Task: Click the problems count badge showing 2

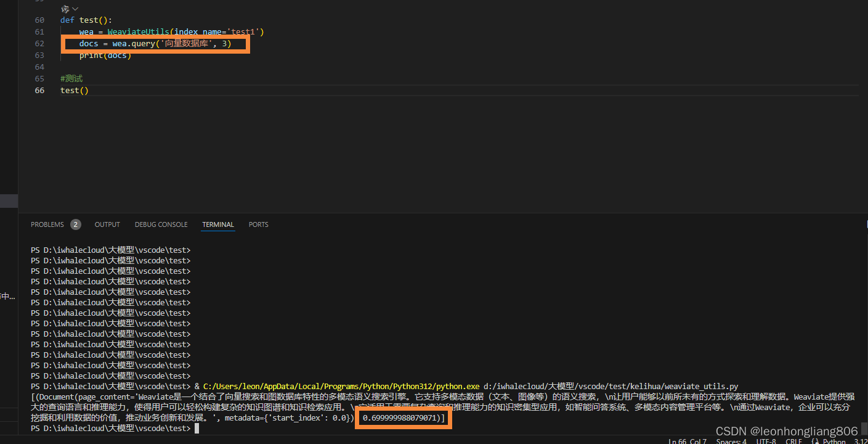Action: coord(76,224)
